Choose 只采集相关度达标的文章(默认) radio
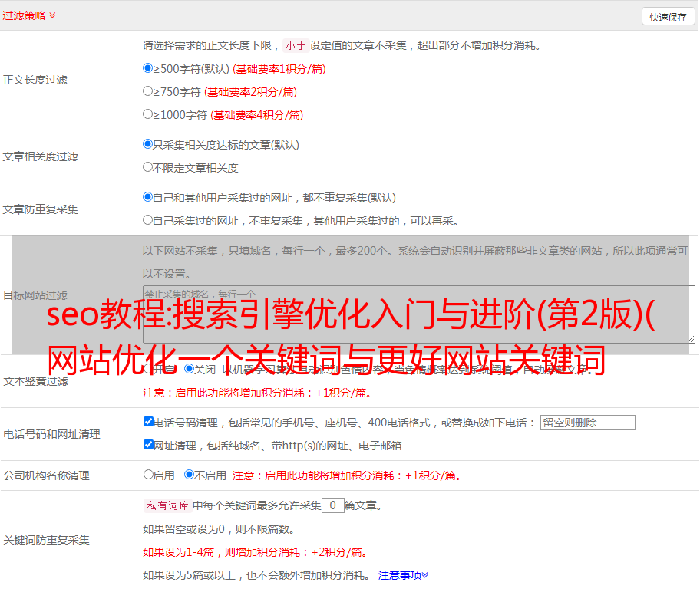 (148, 144)
